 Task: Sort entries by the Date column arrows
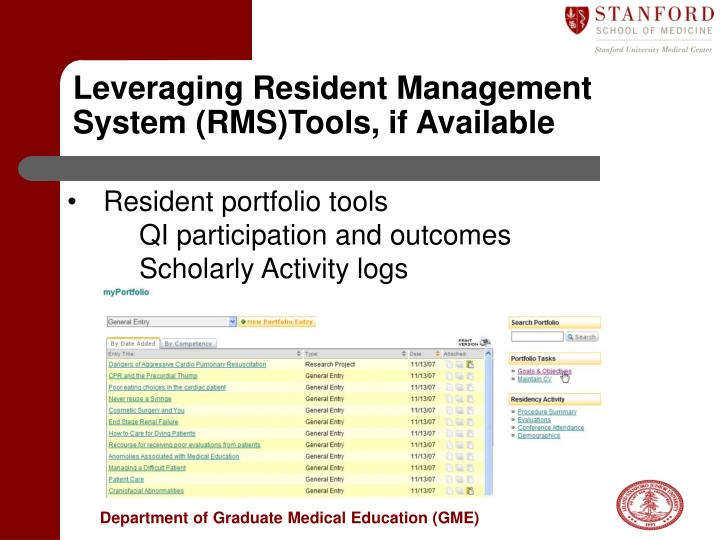[438, 354]
